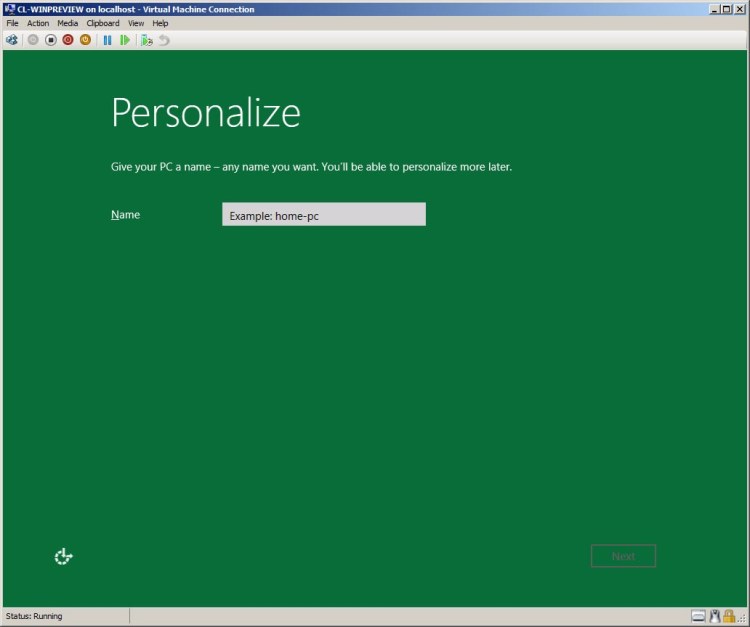
Task: Click the Ctrl+Alt+Del toolbar icon
Action: [12, 40]
